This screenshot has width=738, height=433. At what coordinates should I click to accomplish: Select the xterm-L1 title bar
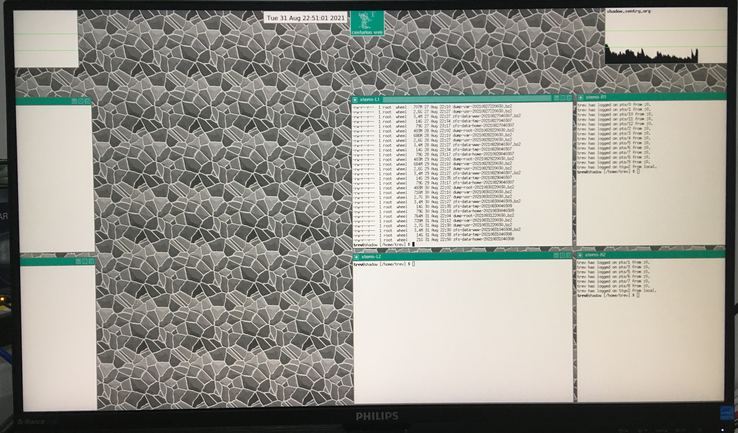[x=460, y=100]
